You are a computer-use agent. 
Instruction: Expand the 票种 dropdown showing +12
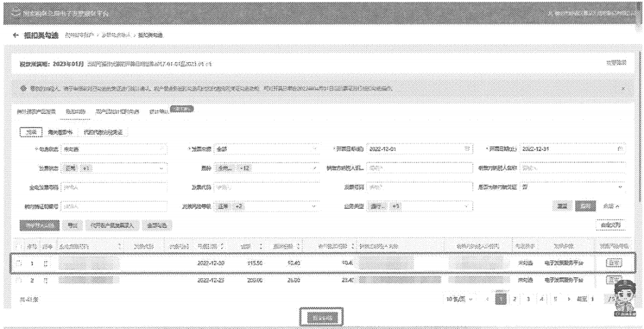point(267,168)
